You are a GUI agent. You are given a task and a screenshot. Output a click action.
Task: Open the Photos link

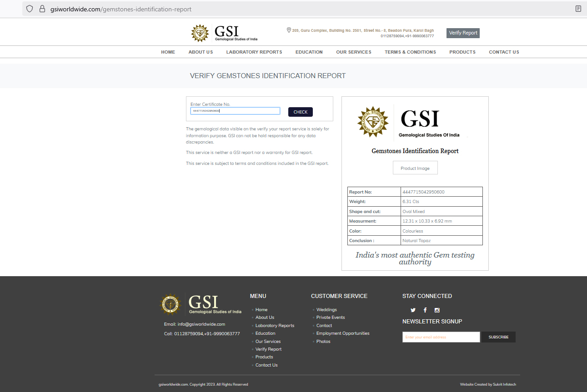click(x=323, y=342)
